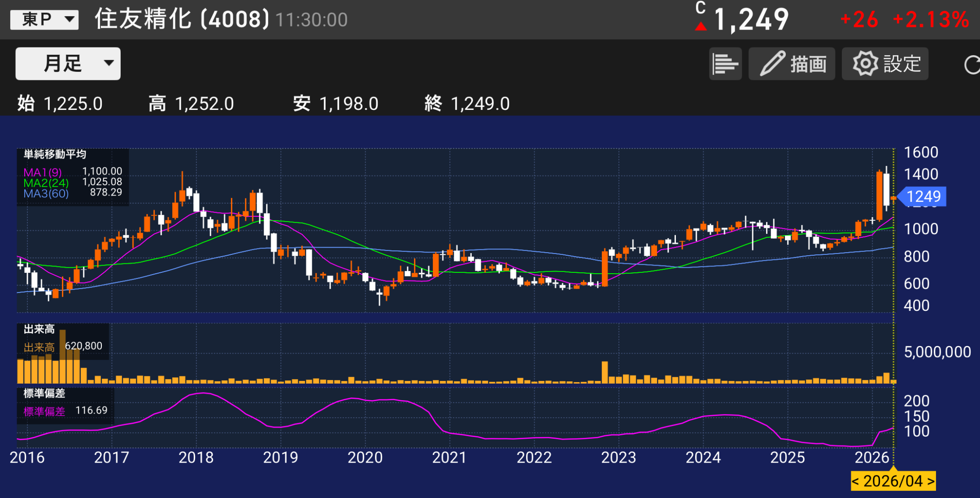
Task: Click the circular refresh icon
Action: coord(971,65)
